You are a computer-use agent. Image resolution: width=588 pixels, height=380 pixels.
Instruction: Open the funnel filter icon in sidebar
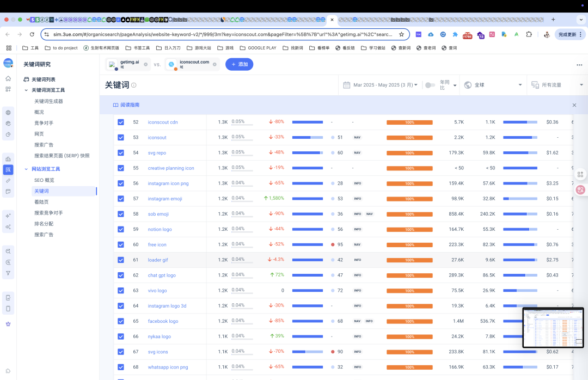coord(8,273)
